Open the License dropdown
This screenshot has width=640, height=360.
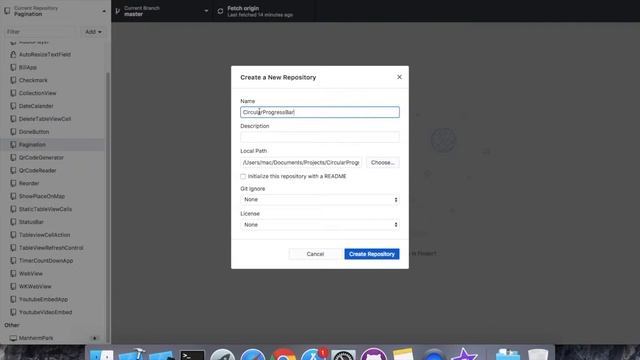pos(320,225)
